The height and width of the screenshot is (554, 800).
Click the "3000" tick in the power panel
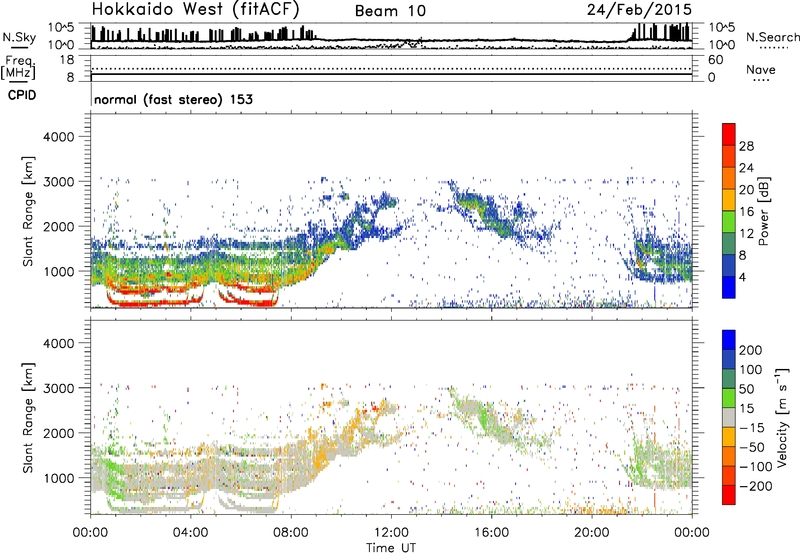pos(58,182)
